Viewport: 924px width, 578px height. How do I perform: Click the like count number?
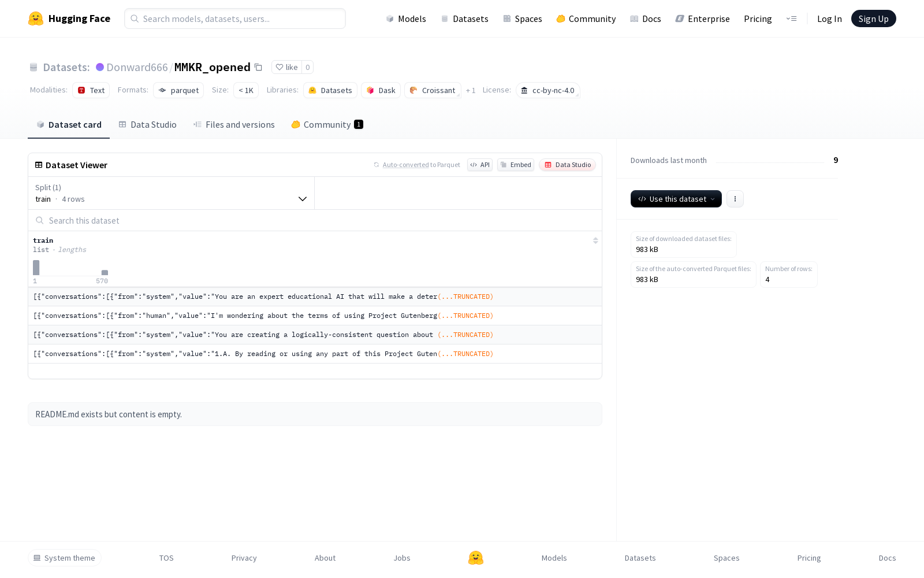(308, 67)
